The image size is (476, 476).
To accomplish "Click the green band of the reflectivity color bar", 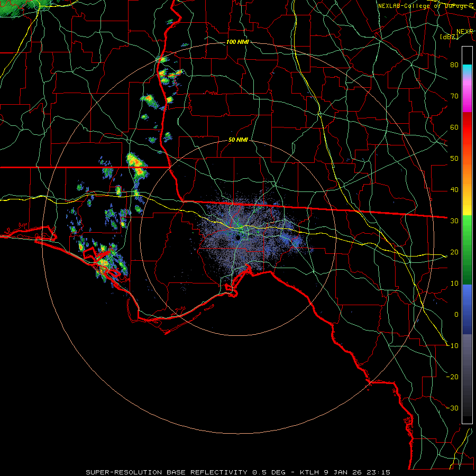I will (467, 249).
